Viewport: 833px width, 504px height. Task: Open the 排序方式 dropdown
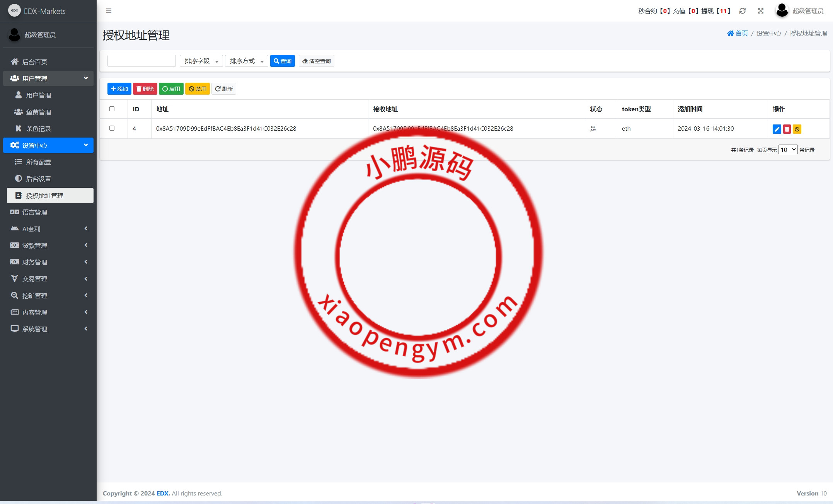pyautogui.click(x=246, y=61)
